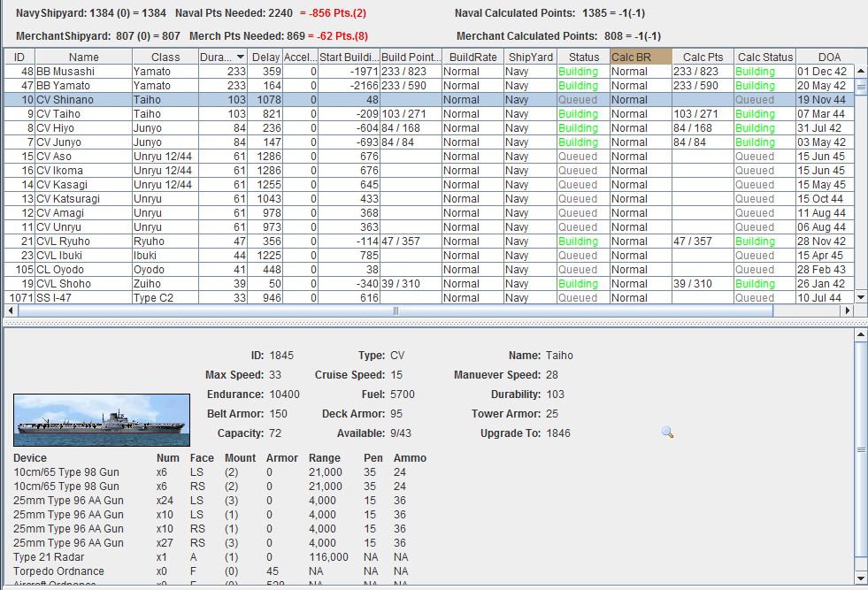Viewport: 868px width, 590px height.
Task: Click the Delay cell showing 1078
Action: 265,100
